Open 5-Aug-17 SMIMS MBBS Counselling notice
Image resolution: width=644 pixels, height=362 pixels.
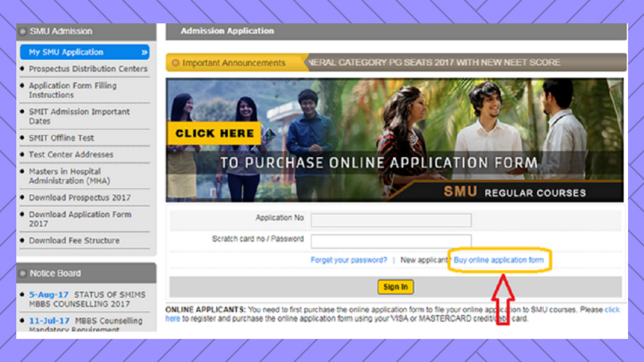point(87,299)
